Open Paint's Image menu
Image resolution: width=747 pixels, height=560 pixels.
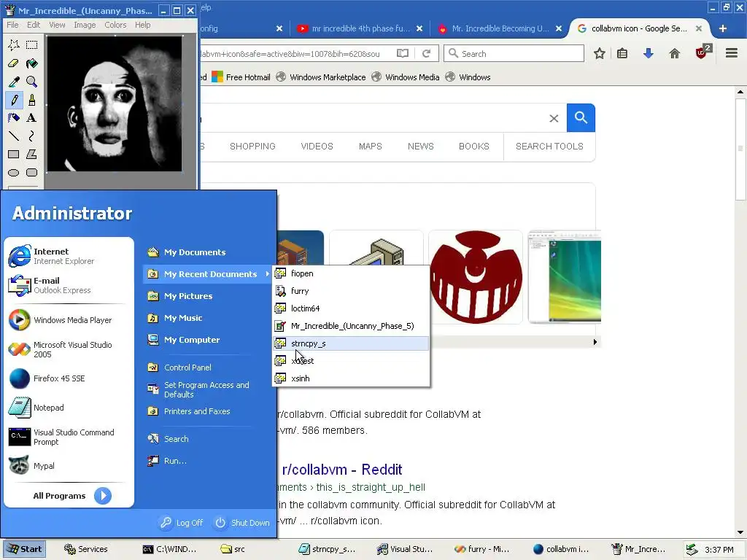click(85, 25)
